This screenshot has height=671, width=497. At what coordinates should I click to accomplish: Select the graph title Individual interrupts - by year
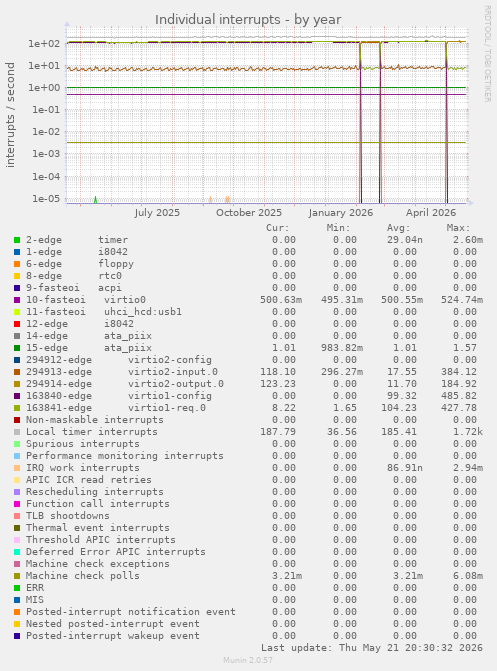click(x=248, y=20)
